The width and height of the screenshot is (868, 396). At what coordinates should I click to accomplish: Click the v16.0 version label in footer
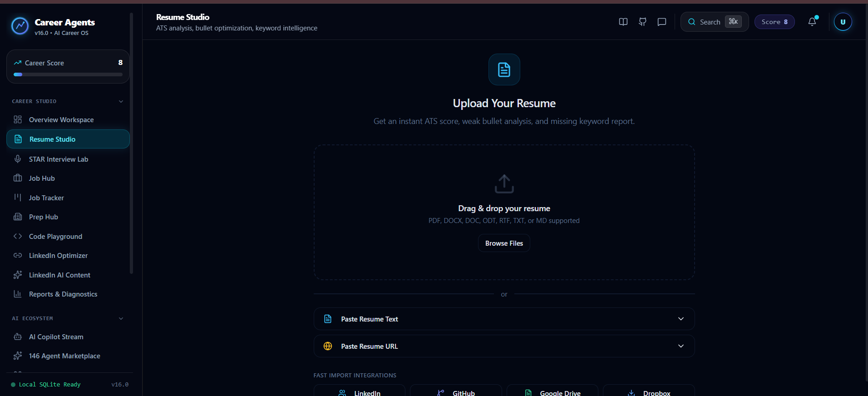(x=120, y=385)
